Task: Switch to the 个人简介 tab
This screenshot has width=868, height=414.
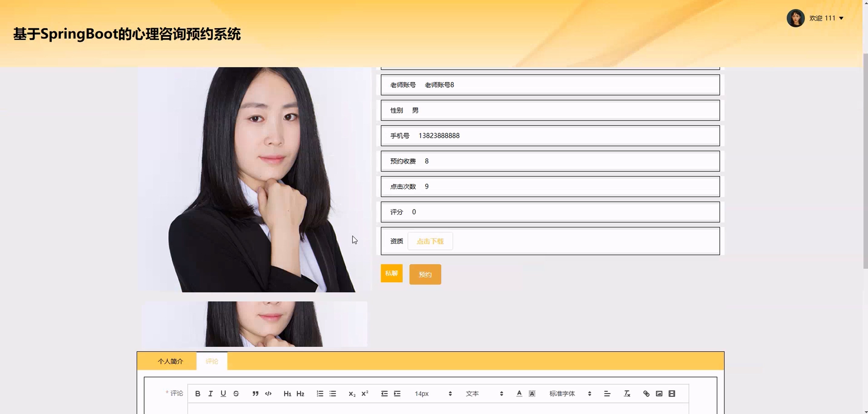Action: 170,361
